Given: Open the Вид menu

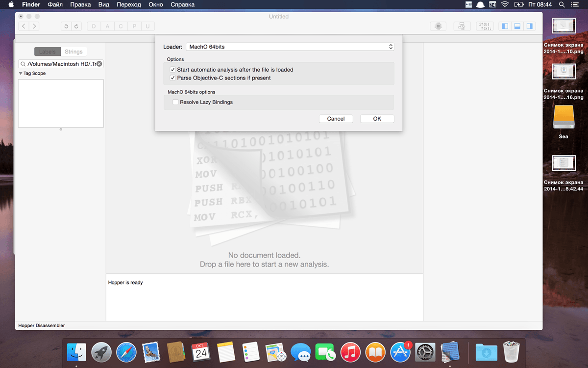Looking at the screenshot, I should pyautogui.click(x=104, y=4).
